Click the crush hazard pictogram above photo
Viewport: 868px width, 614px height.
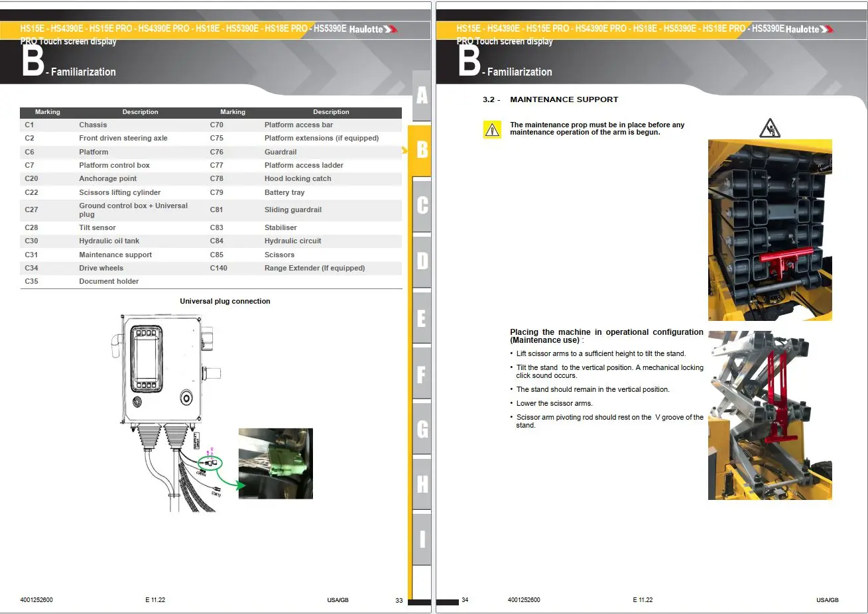coord(769,128)
